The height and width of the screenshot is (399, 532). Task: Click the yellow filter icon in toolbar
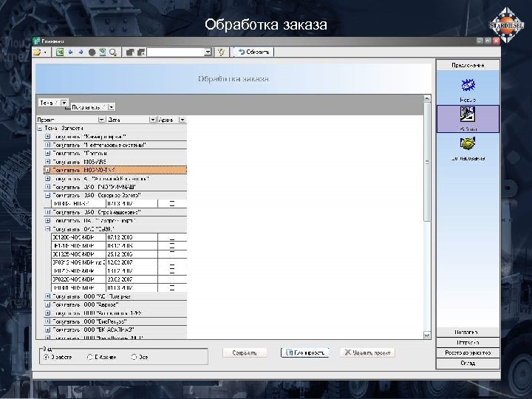221,52
